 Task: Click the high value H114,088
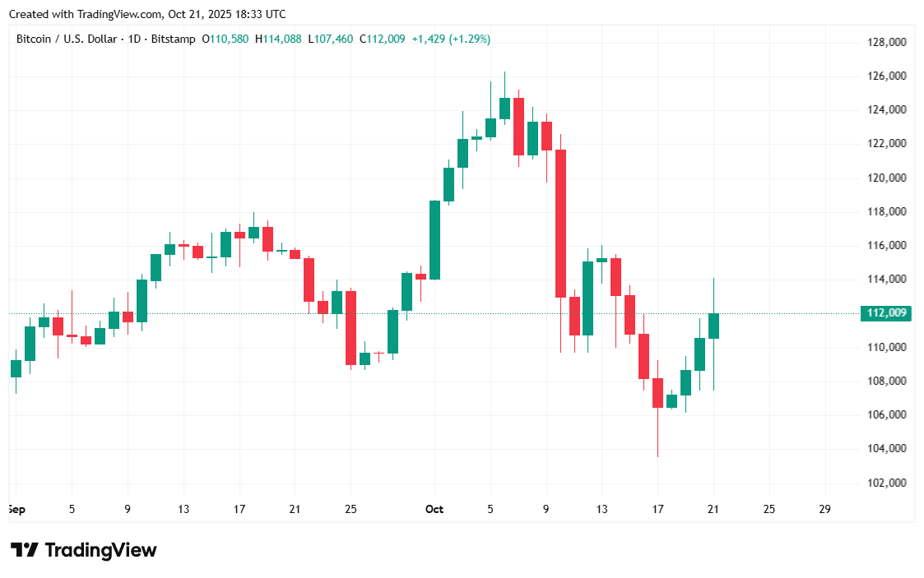(x=278, y=39)
